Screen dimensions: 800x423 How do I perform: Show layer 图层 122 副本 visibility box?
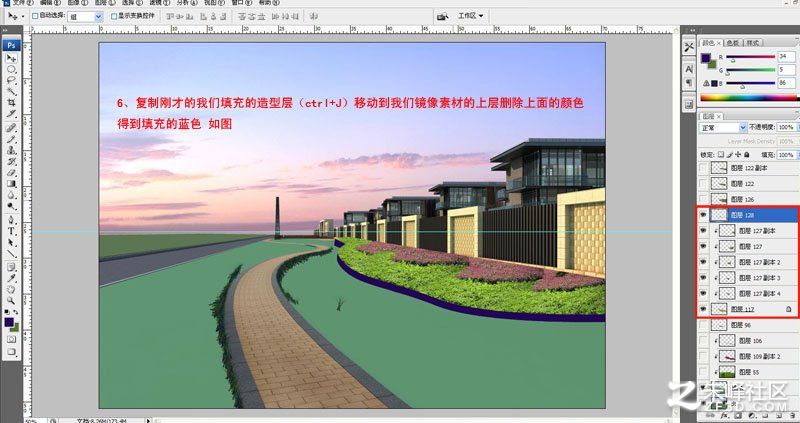point(704,168)
